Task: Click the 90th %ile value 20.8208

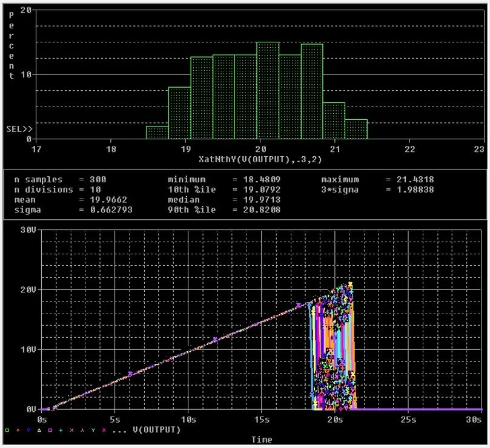Action: (262, 209)
